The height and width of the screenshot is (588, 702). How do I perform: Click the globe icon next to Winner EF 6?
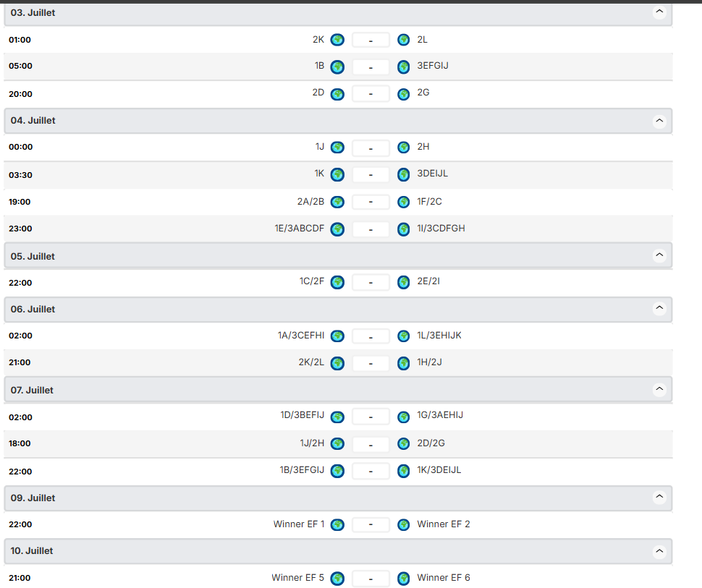pyautogui.click(x=404, y=579)
